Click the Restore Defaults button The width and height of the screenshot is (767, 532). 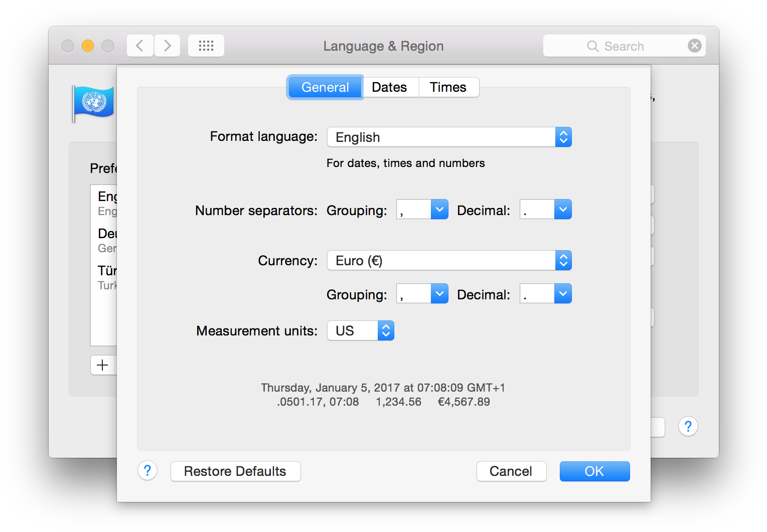click(x=235, y=471)
